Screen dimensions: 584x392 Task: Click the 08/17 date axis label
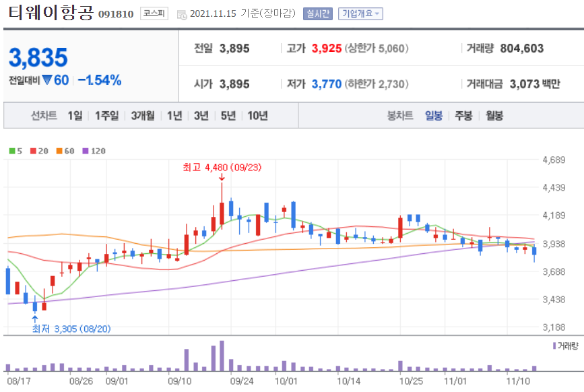tap(19, 381)
